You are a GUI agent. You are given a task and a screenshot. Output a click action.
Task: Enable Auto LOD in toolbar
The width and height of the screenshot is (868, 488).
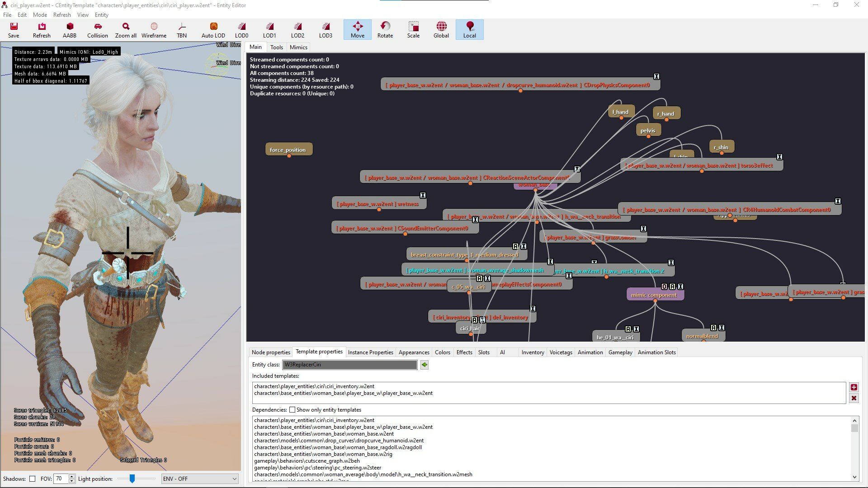pos(213,30)
